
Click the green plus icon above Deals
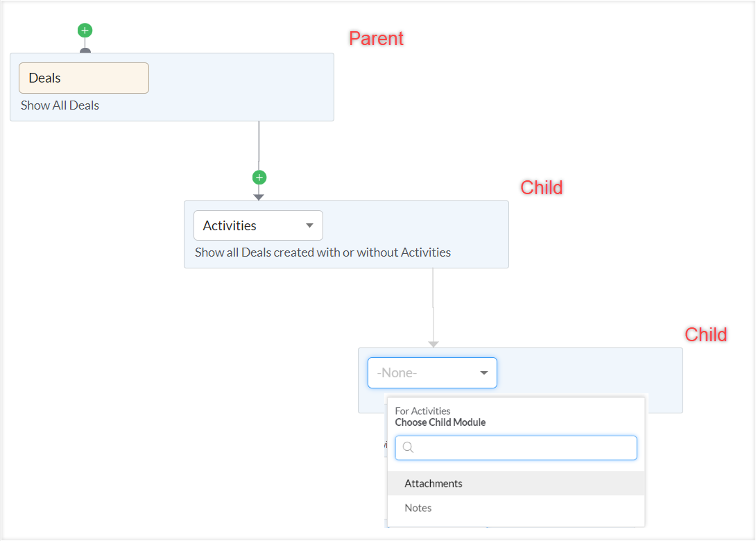point(85,31)
